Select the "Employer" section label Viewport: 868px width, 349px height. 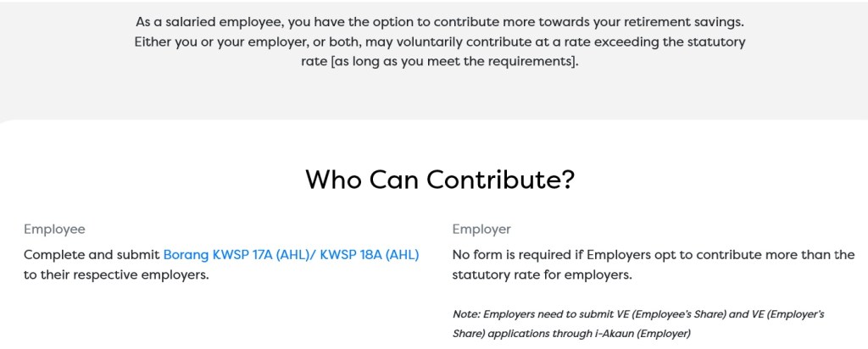click(481, 230)
